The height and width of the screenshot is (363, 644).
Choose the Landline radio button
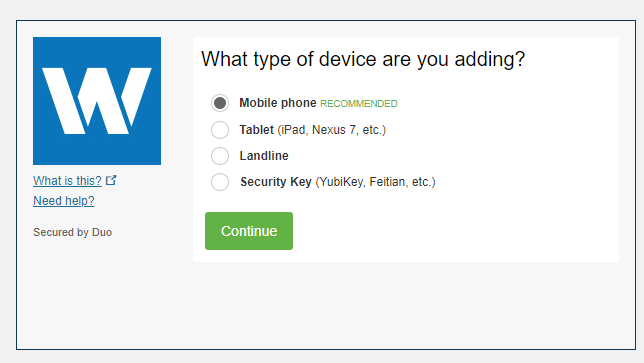(220, 156)
